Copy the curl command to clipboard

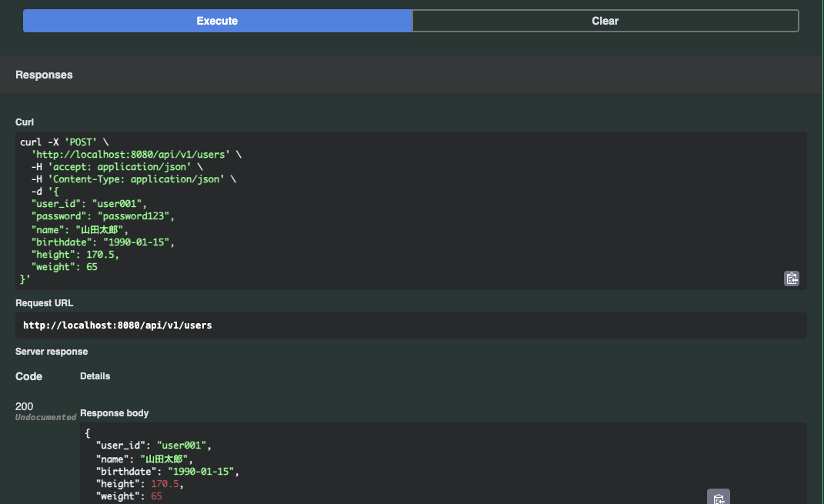point(792,279)
